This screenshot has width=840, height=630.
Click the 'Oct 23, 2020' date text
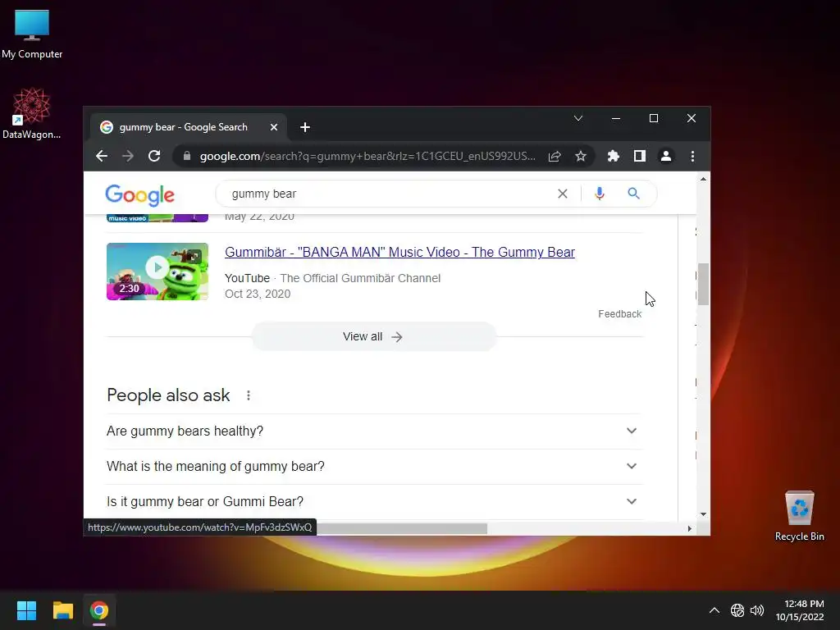pos(258,294)
